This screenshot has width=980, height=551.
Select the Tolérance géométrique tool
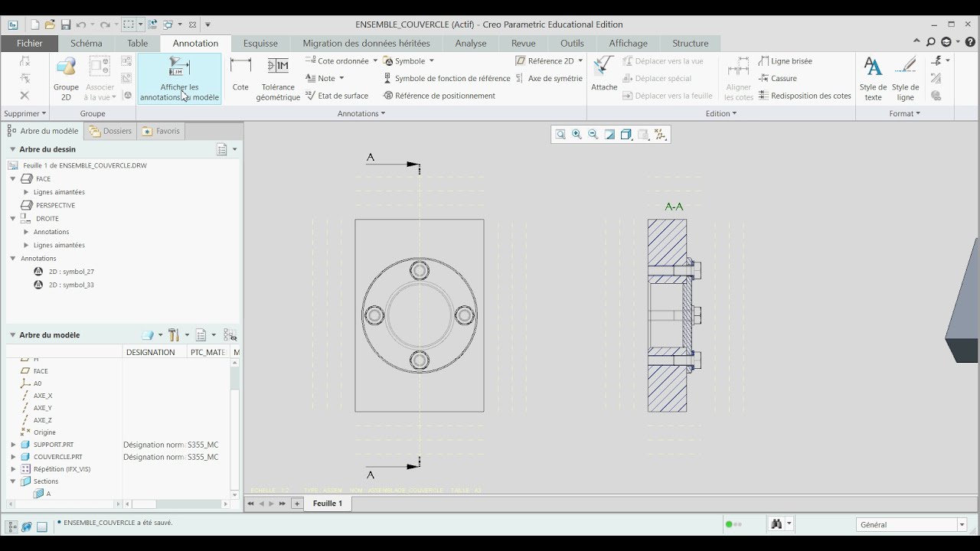click(278, 79)
